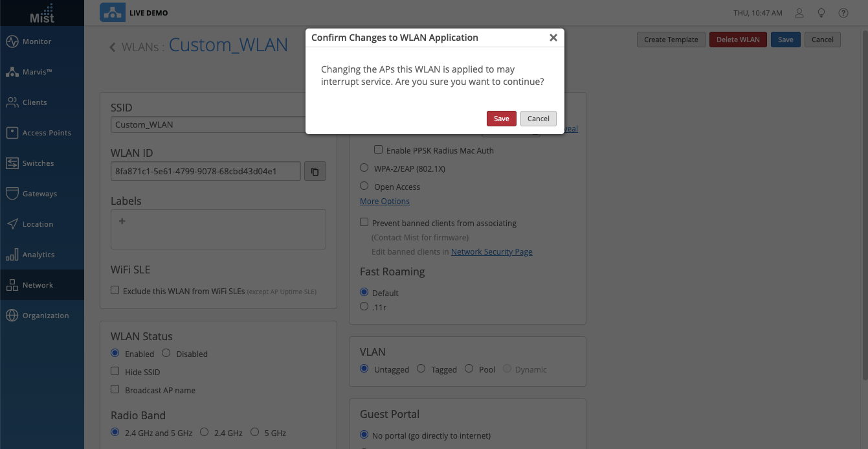The image size is (868, 449).
Task: Click the Mist logo
Action: 42,13
